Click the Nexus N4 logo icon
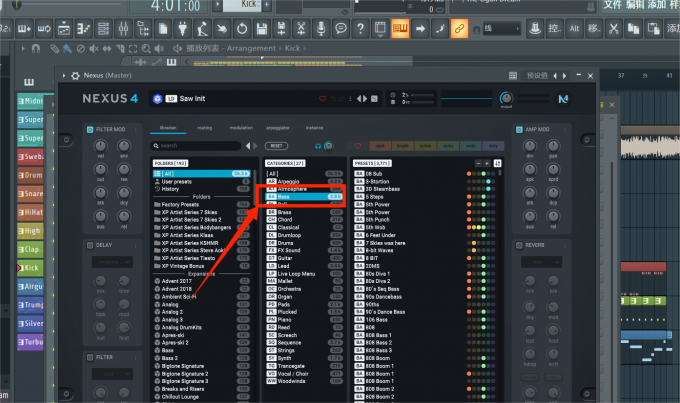 pyautogui.click(x=563, y=99)
